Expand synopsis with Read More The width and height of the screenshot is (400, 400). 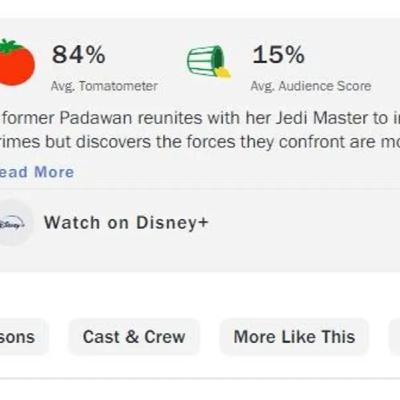tap(37, 172)
